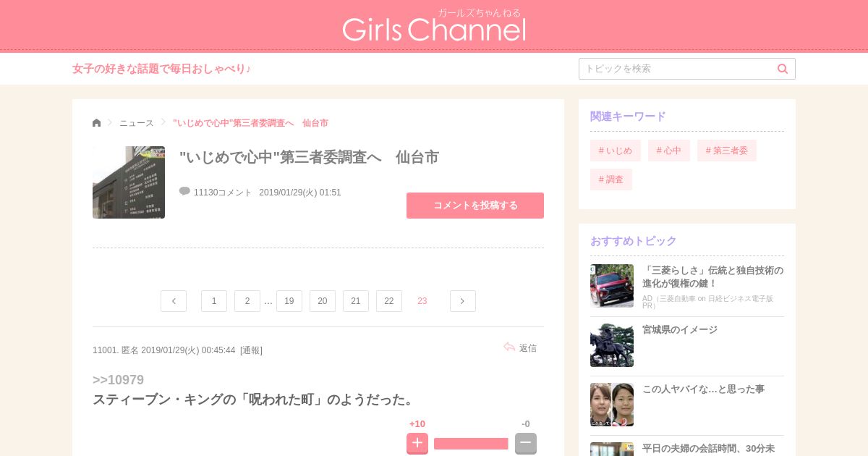Click the 11130コメント count text
868x456 pixels.
point(223,193)
